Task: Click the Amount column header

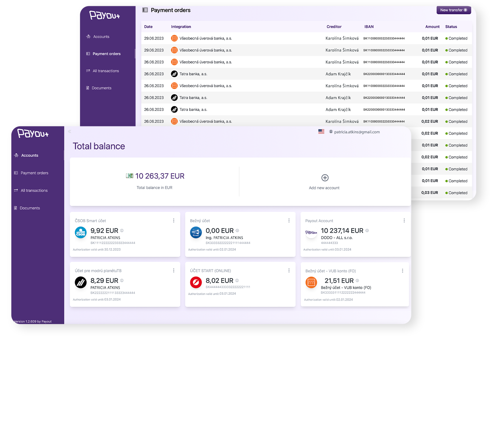Action: (432, 27)
